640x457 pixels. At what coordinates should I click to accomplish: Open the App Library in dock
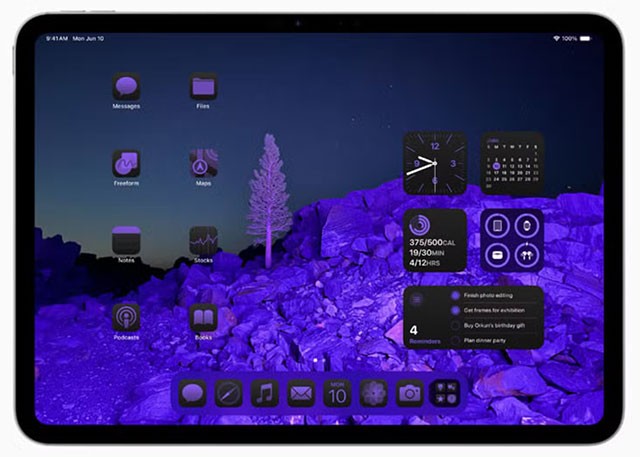(x=445, y=393)
